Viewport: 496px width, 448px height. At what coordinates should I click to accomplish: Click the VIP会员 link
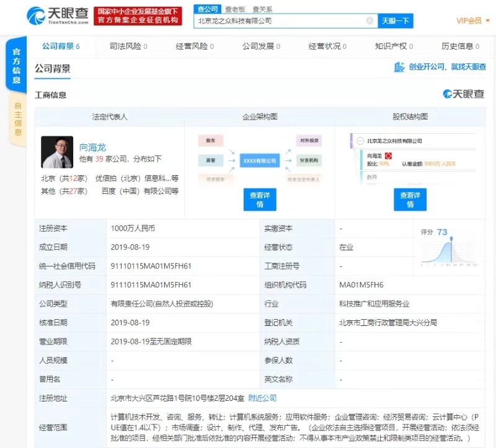[x=469, y=21]
